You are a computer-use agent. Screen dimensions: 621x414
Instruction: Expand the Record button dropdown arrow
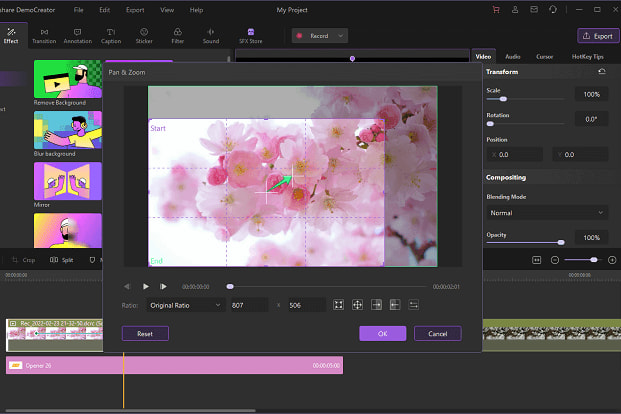[342, 35]
